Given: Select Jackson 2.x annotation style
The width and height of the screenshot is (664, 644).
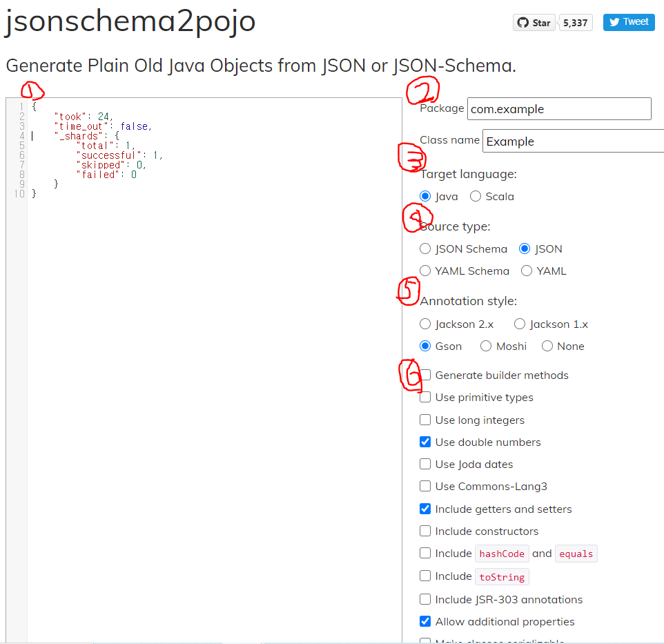Looking at the screenshot, I should [425, 324].
